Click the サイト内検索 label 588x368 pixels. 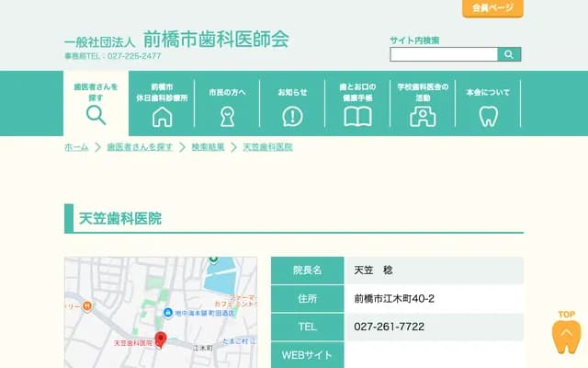414,40
